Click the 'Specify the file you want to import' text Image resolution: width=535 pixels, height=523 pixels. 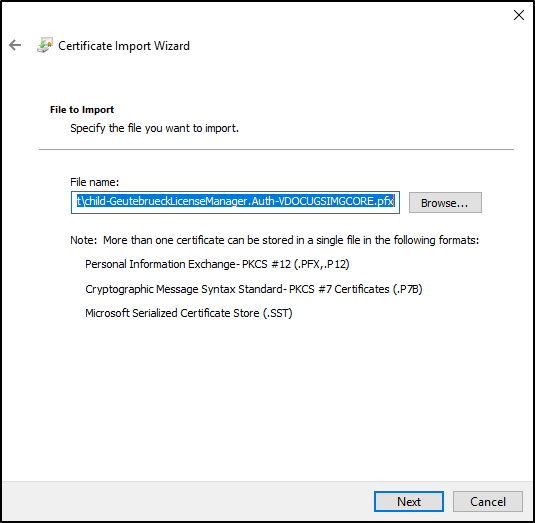[155, 128]
